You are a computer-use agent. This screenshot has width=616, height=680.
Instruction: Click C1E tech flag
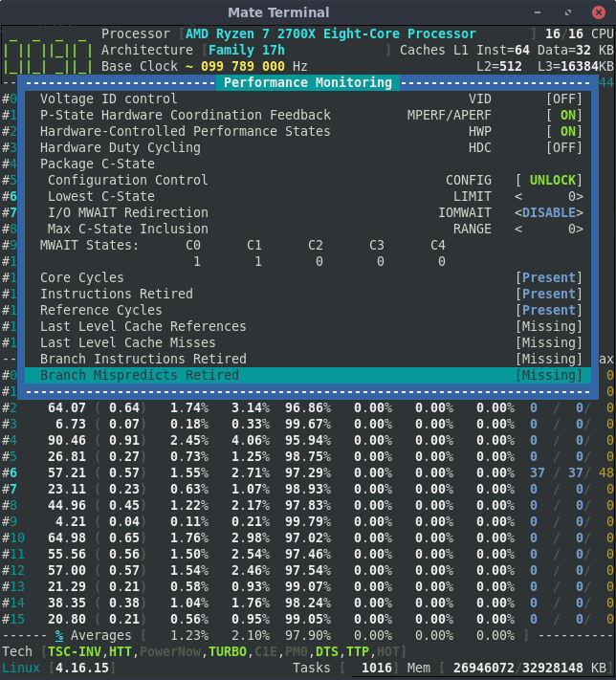pos(266,652)
